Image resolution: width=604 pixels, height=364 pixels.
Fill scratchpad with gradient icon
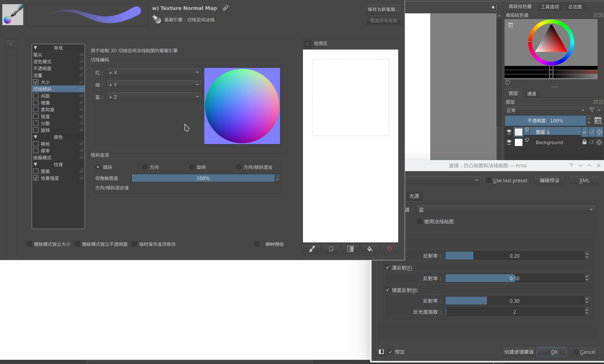pyautogui.click(x=350, y=249)
